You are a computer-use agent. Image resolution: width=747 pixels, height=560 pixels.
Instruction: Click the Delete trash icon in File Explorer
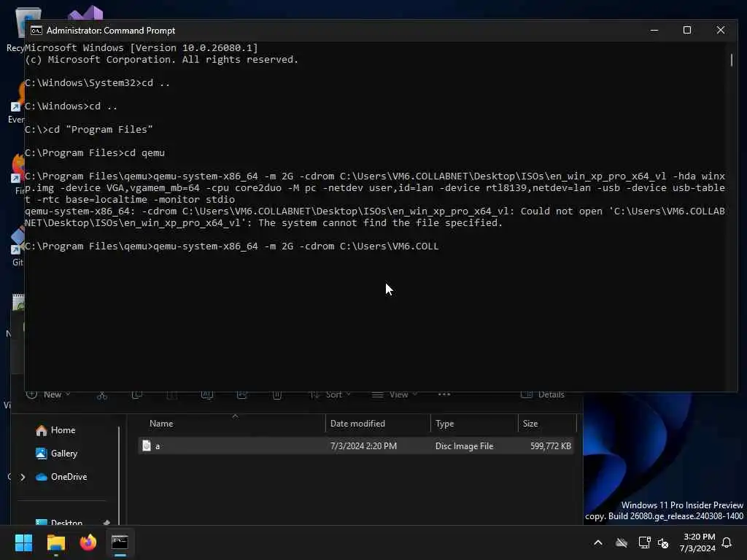click(x=277, y=394)
